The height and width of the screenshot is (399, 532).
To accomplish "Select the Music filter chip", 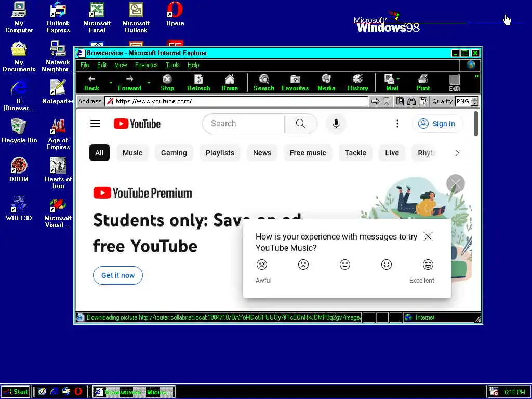I will pos(132,153).
